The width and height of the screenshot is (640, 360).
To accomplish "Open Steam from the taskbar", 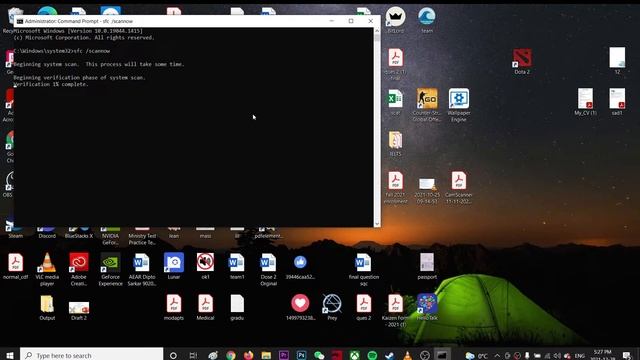I will click(390, 356).
